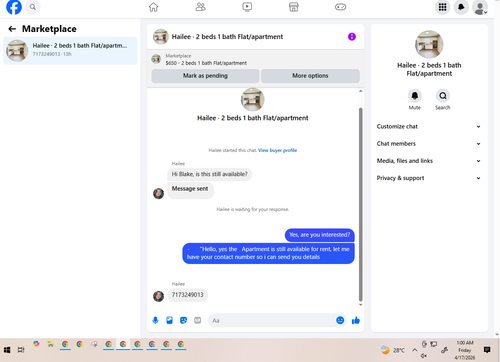Screen dimensions: 500x362
Task: Open the Copilot icon on taskbar
Action: [36, 344]
